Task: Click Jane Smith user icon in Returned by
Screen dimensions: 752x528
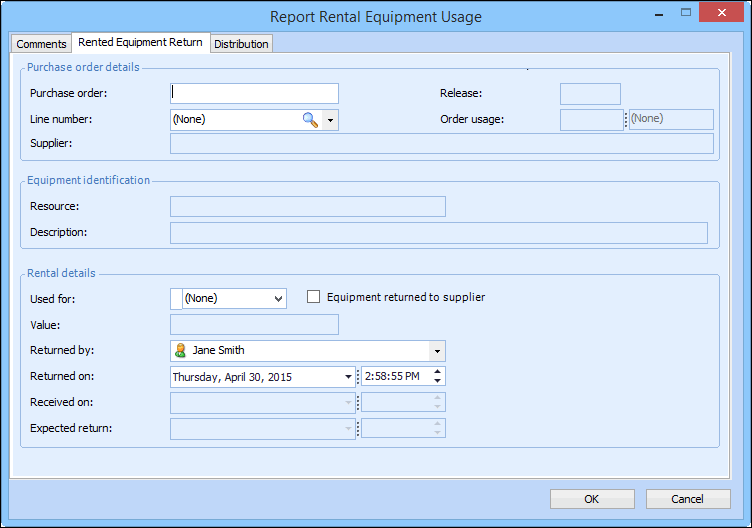Action: 181,351
